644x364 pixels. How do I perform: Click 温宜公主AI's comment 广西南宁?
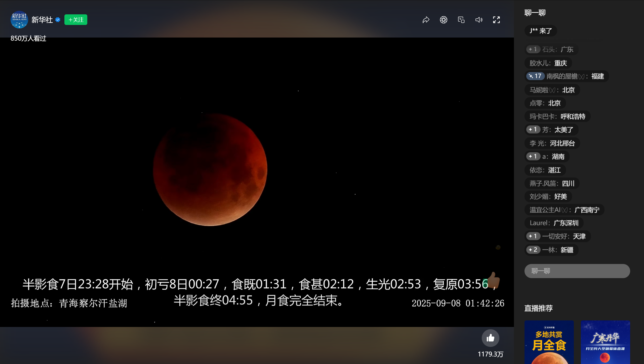(587, 210)
